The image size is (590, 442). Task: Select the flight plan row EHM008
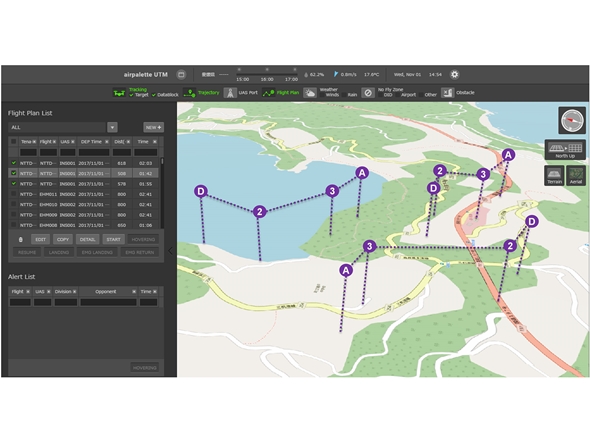(84, 225)
